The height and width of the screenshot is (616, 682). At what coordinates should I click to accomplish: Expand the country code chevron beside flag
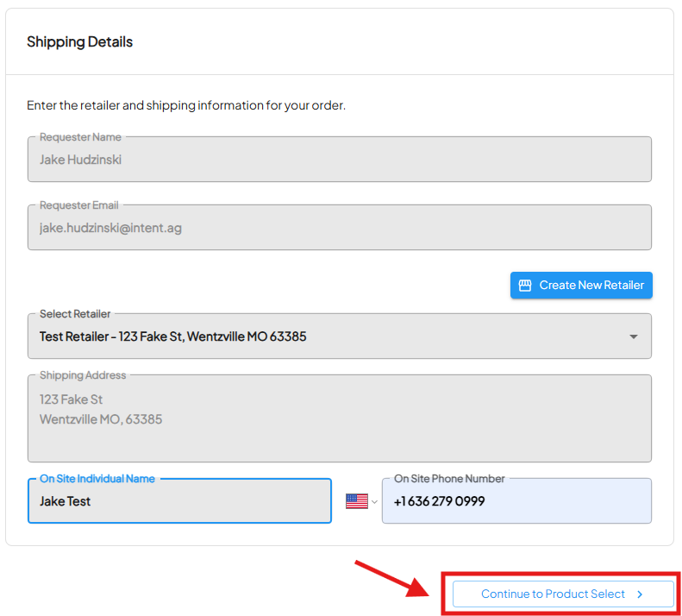tap(374, 501)
